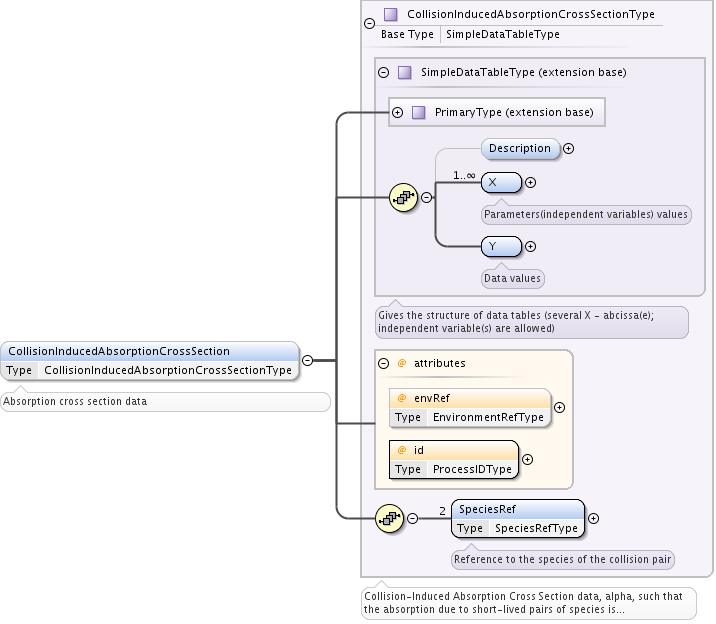This screenshot has width=716, height=624.
Task: Click the @ icon next to envRef
Action: coord(402,399)
